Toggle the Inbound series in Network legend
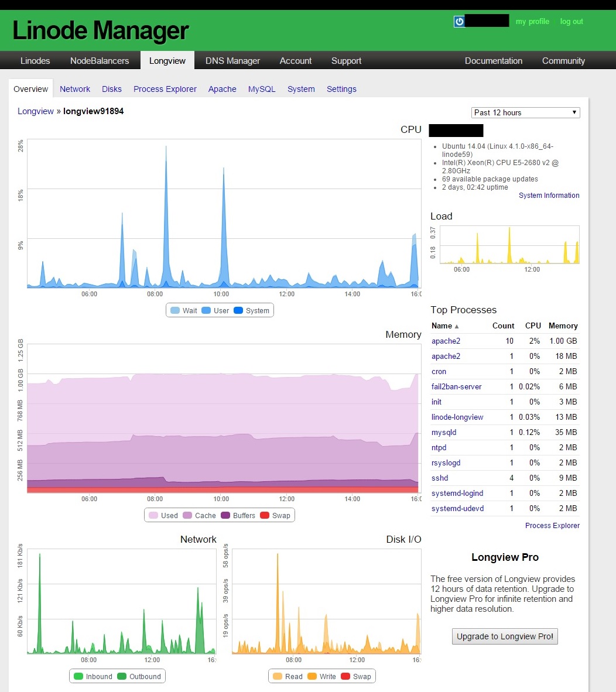The image size is (616, 692). point(93,676)
